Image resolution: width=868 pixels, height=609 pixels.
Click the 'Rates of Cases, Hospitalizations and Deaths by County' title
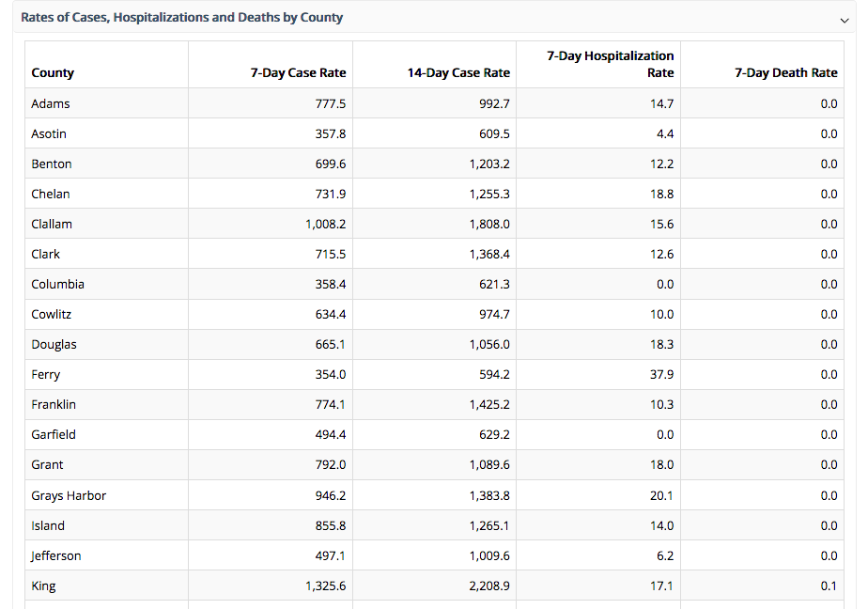point(181,17)
